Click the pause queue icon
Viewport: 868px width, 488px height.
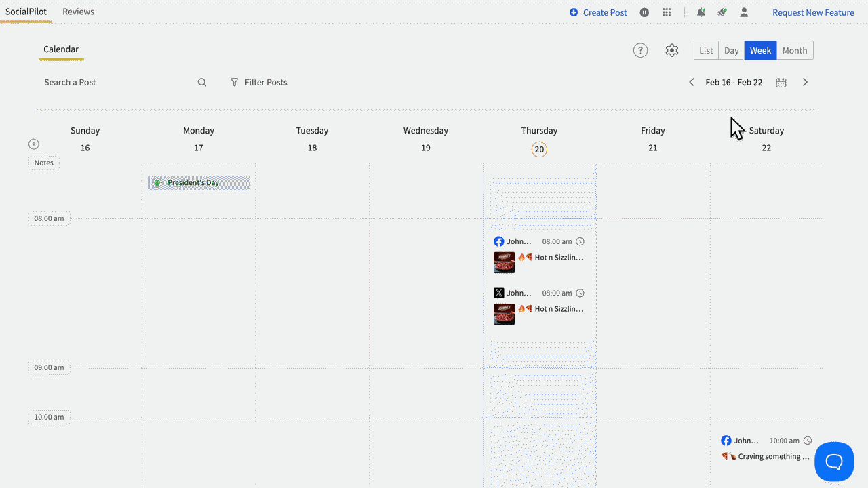click(644, 12)
